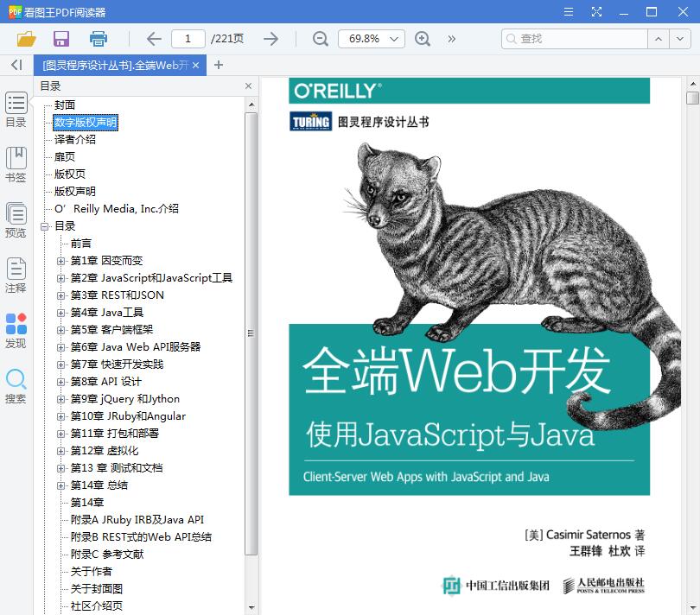Open the 发现 discover panel
This screenshot has width=700, height=615.
point(16,331)
